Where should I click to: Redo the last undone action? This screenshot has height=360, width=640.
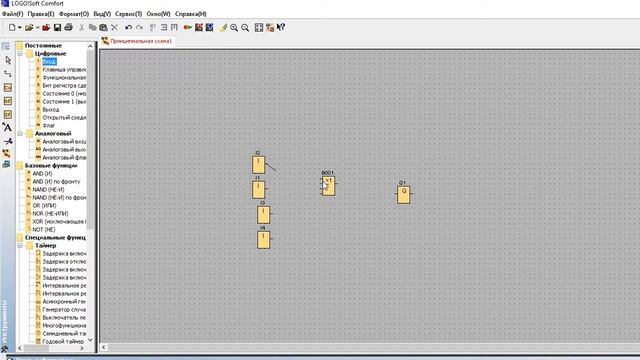pyautogui.click(x=140, y=27)
